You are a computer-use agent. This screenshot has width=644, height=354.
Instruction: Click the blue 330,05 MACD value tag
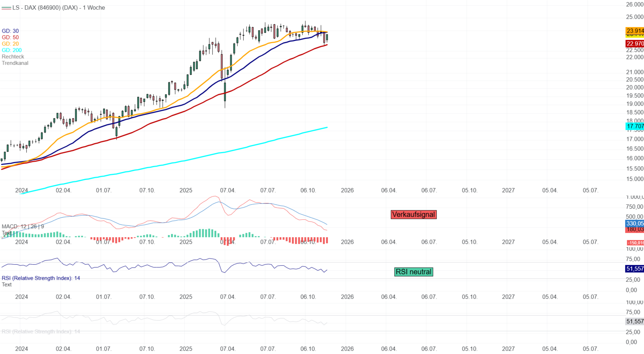tap(635, 223)
